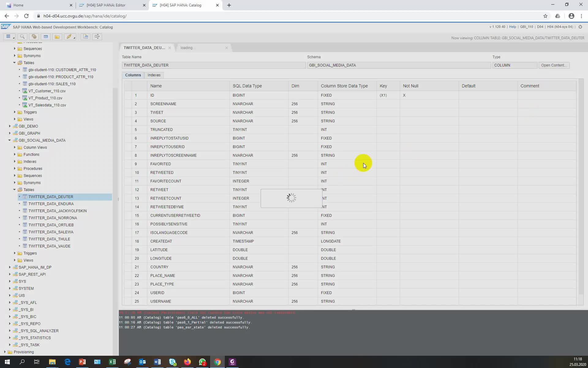The image size is (588, 368).
Task: Click the export arrows toolbar icon
Action: click(x=97, y=36)
